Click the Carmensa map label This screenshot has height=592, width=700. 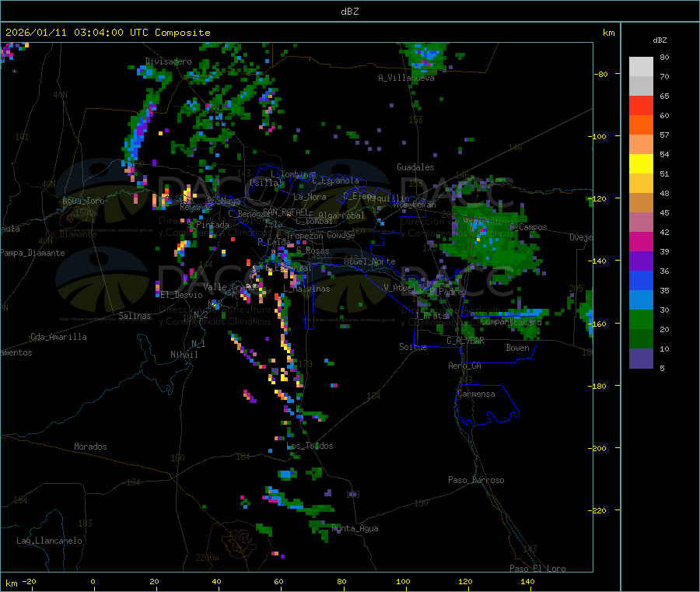tap(476, 394)
